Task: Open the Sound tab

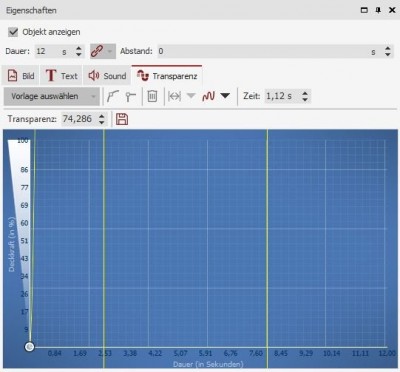Action: tap(107, 76)
